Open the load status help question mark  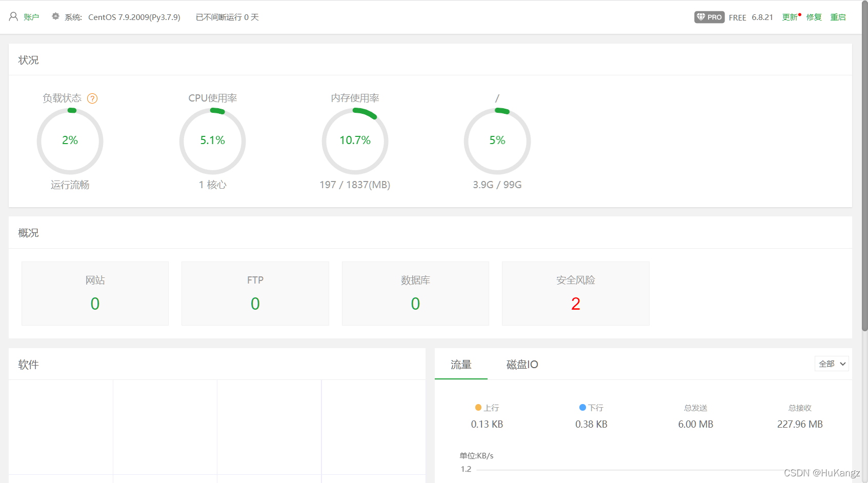point(92,98)
